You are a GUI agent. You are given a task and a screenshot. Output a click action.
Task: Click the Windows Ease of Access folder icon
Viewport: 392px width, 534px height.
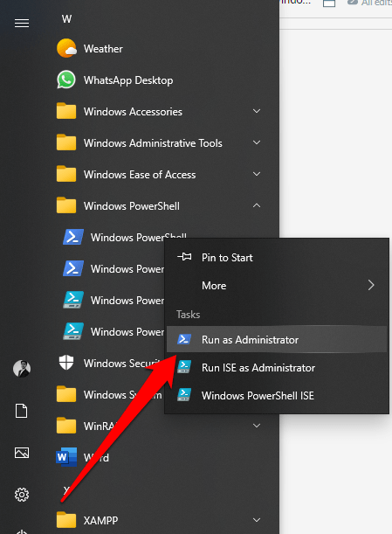pos(66,174)
